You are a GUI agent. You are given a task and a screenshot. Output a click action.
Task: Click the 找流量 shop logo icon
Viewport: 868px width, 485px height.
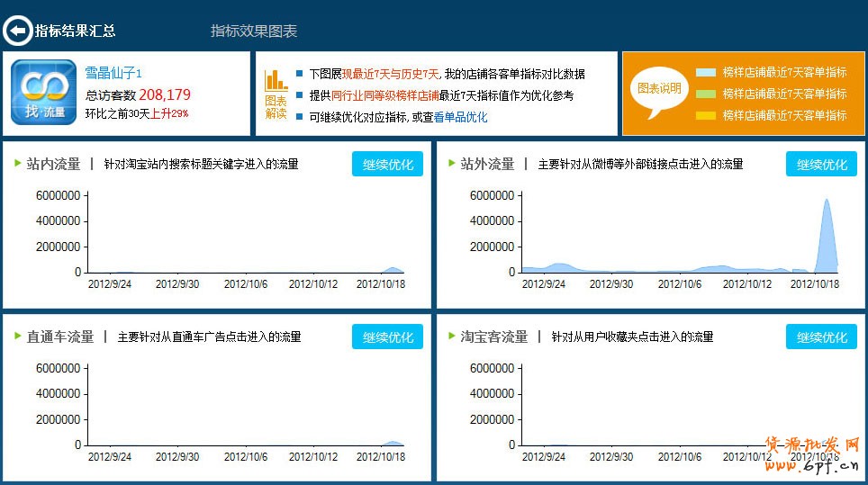click(x=43, y=93)
